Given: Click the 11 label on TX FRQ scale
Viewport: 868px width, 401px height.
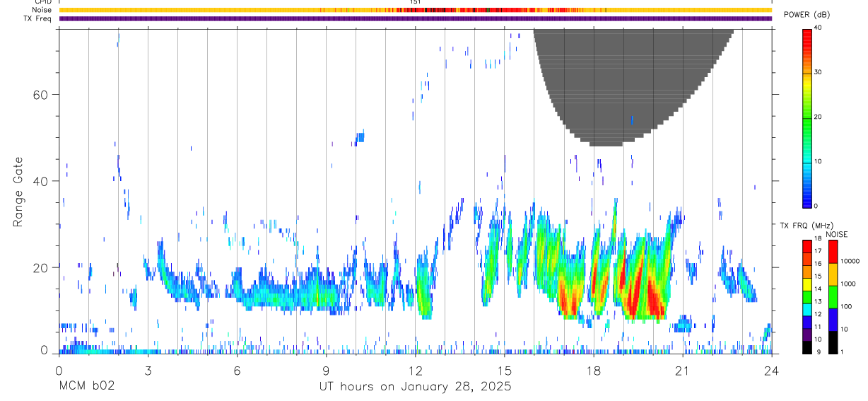Looking at the screenshot, I should (x=818, y=327).
